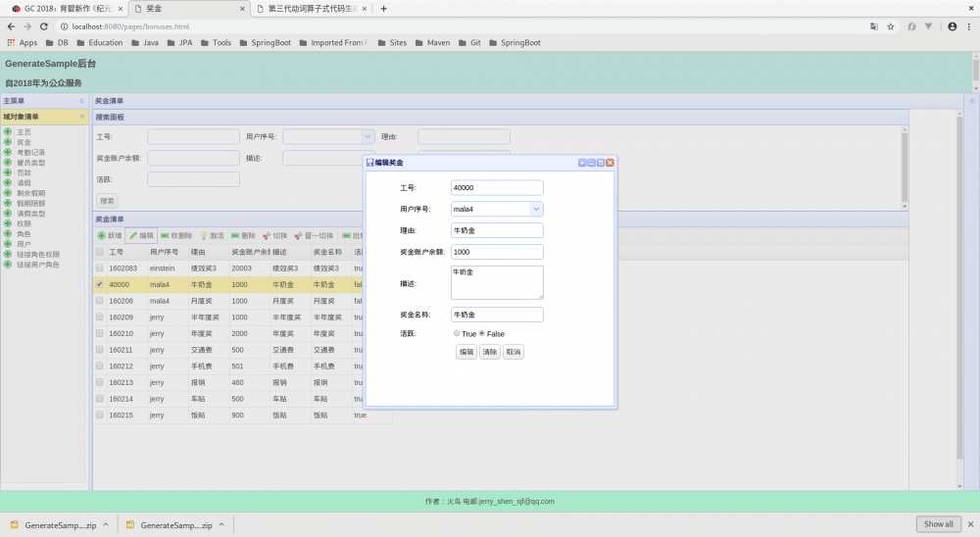Open 链接角色权限 in the sidebar list
Viewport: 980px width, 537px height.
pos(37,255)
